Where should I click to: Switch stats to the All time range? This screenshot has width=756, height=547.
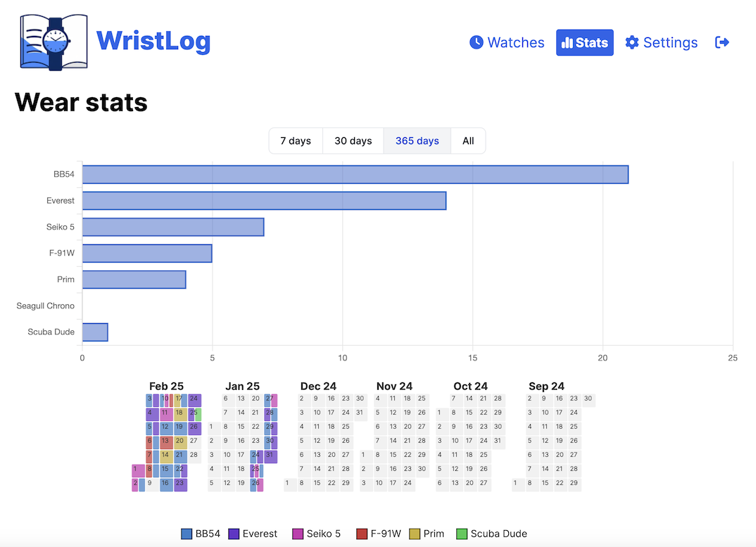[468, 141]
